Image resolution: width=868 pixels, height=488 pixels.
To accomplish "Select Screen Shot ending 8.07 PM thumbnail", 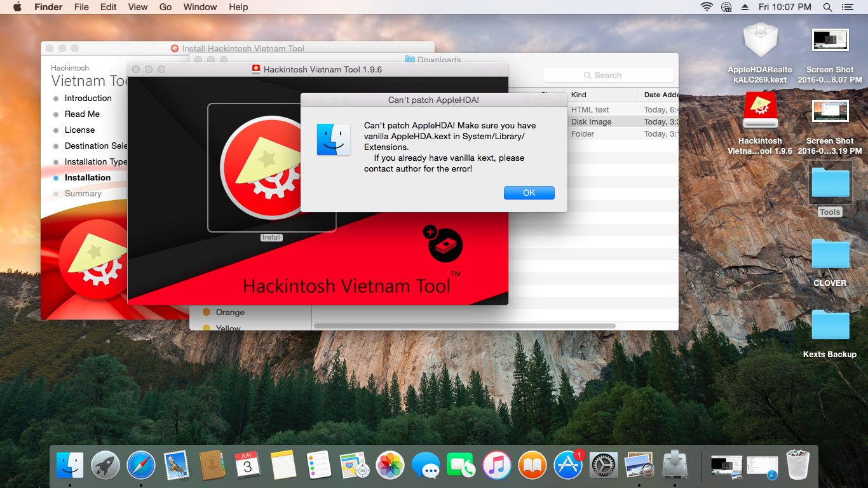I will coord(830,39).
